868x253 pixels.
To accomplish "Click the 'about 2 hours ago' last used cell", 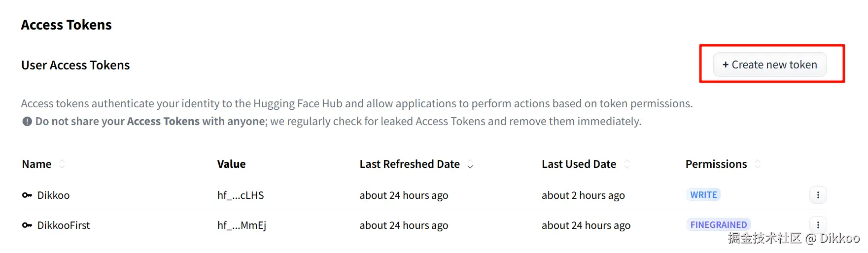I will (x=583, y=195).
